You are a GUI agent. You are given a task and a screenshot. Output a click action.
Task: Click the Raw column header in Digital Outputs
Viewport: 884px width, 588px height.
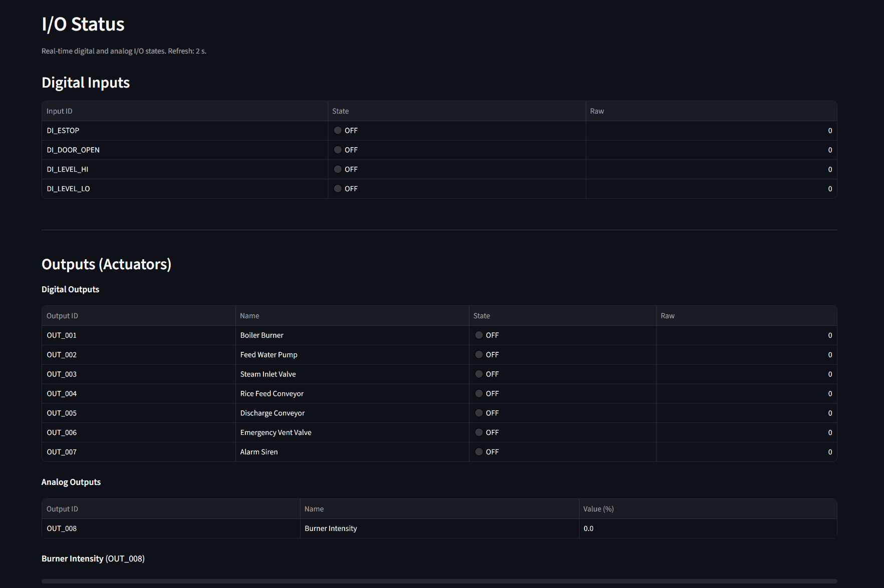[x=668, y=315]
